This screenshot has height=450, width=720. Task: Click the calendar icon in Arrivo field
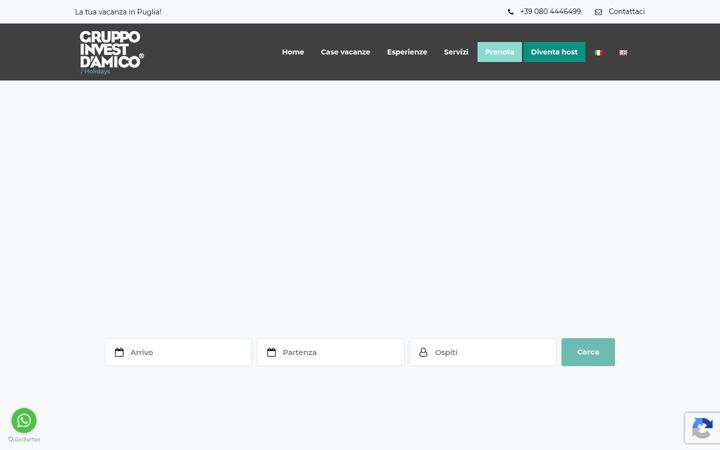(119, 352)
